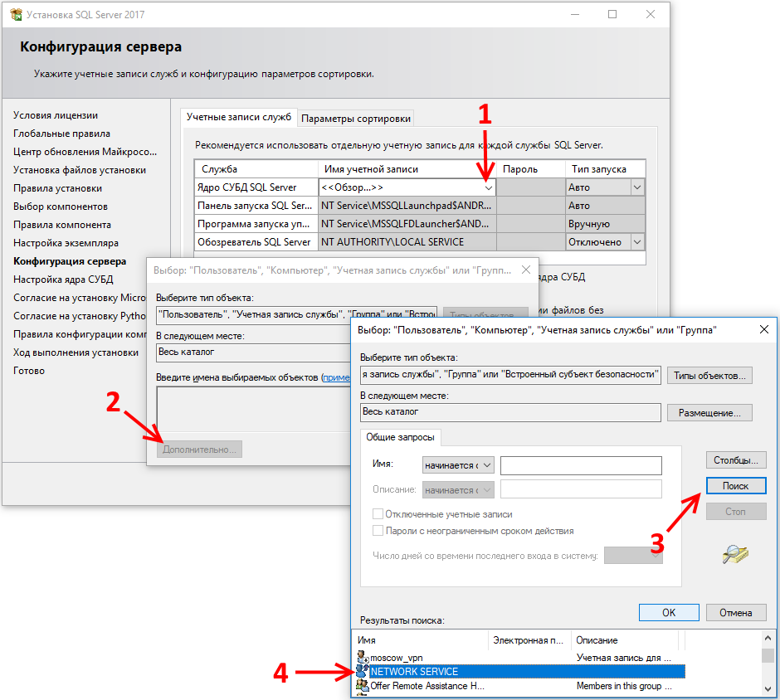Click Готово in setup steps

pyautogui.click(x=29, y=371)
